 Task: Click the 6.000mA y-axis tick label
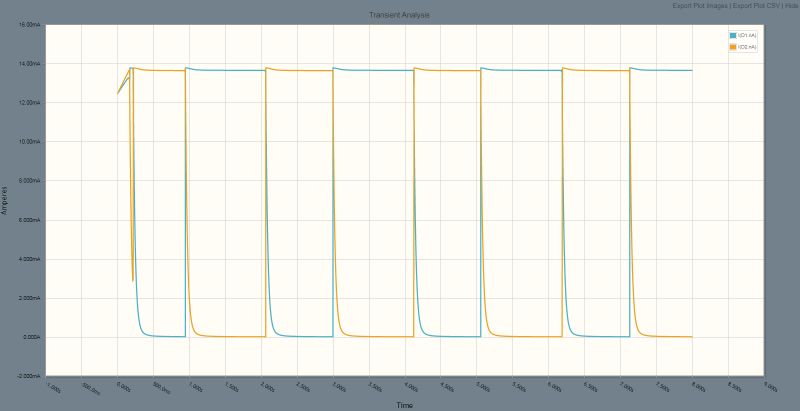(x=32, y=220)
